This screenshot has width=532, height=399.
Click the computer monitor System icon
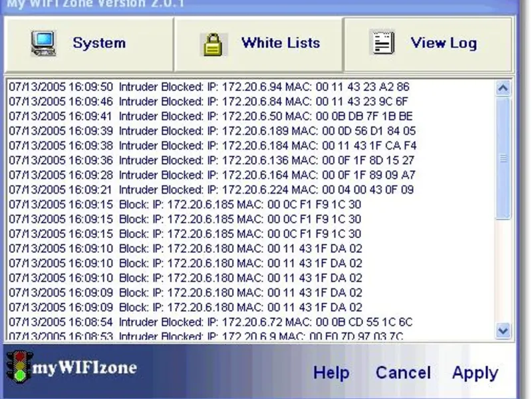point(43,43)
